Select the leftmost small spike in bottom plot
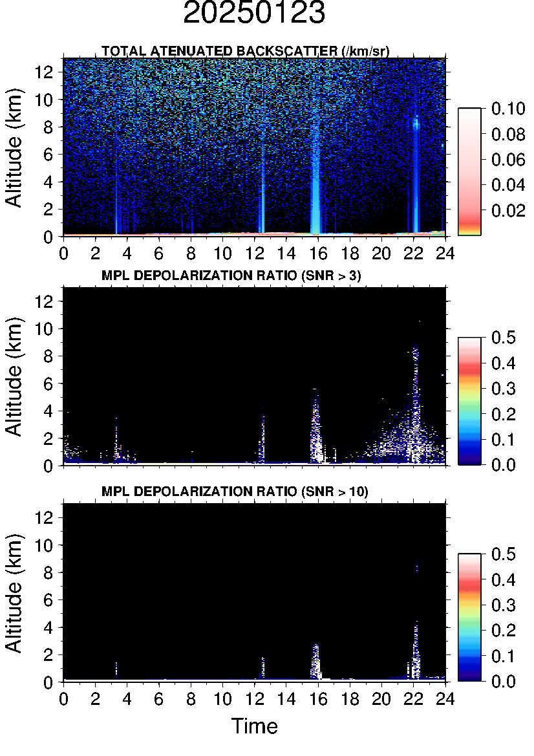 (116, 668)
